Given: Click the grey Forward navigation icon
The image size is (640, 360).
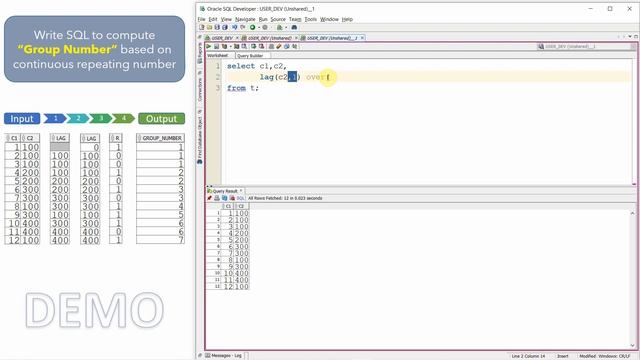Looking at the screenshot, I should pos(265,27).
